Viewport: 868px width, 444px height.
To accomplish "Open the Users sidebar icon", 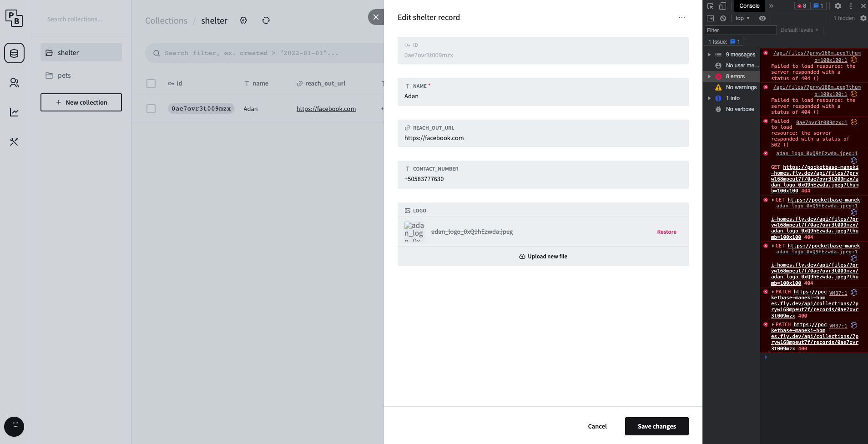I will click(x=14, y=83).
